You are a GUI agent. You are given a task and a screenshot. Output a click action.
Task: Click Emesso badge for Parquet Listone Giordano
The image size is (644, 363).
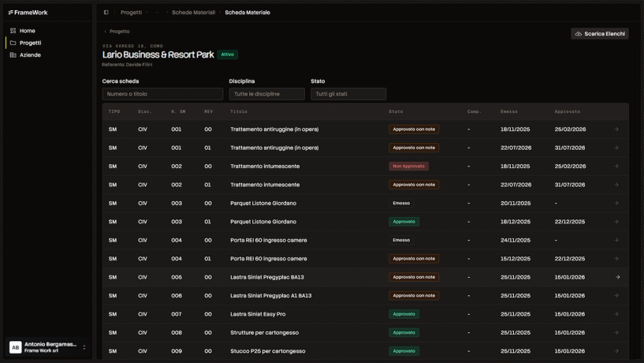click(x=401, y=203)
